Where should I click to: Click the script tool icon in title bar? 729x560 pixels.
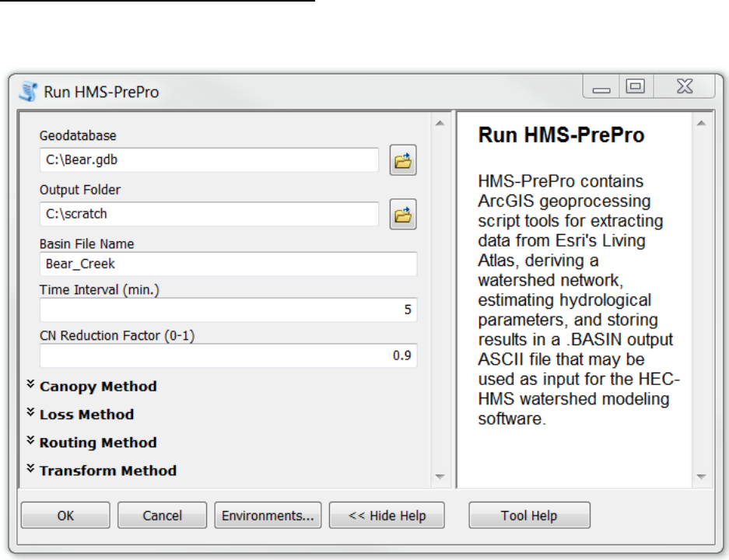(x=28, y=92)
